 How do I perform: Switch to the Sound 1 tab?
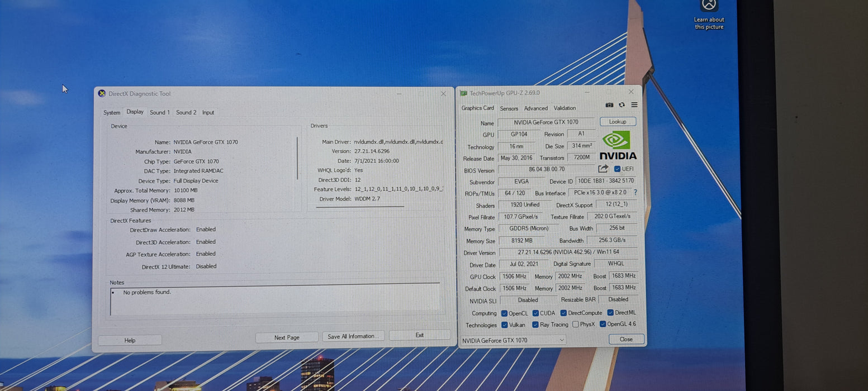click(159, 112)
